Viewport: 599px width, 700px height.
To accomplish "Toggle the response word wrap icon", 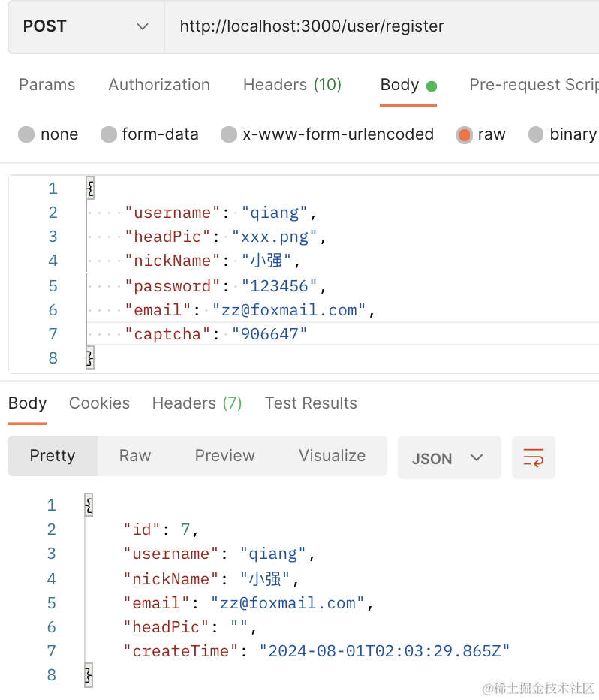I will coord(533,457).
